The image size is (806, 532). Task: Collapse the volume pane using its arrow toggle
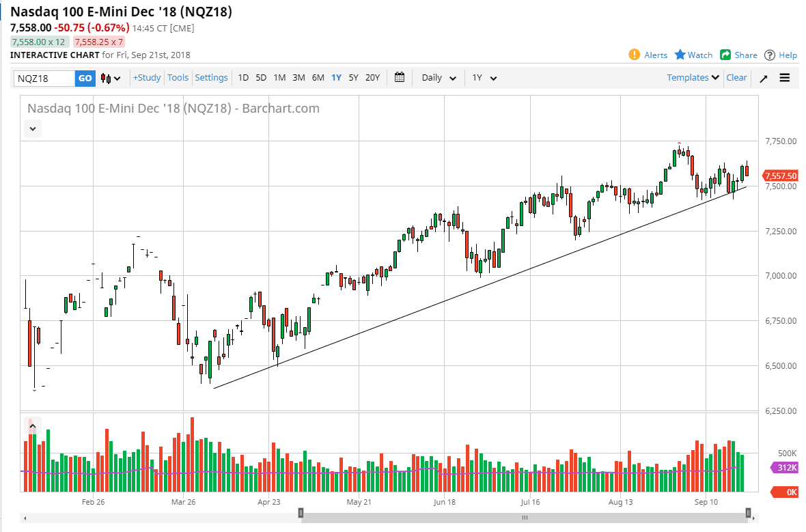32,425
